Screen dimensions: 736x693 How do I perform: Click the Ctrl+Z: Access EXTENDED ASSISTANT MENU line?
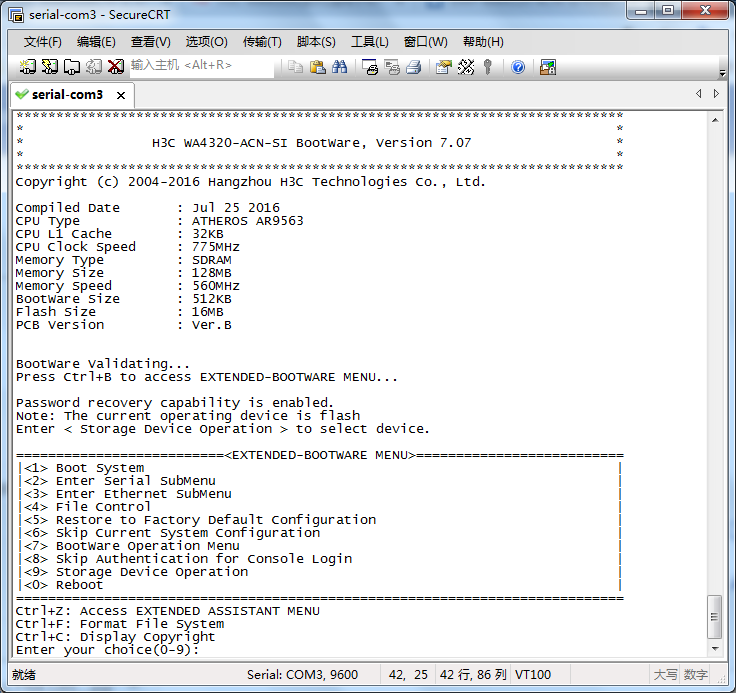[168, 611]
